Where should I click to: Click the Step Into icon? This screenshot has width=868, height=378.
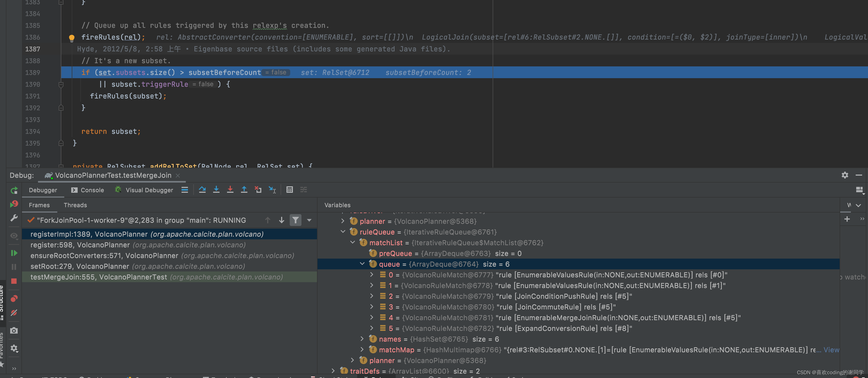216,190
